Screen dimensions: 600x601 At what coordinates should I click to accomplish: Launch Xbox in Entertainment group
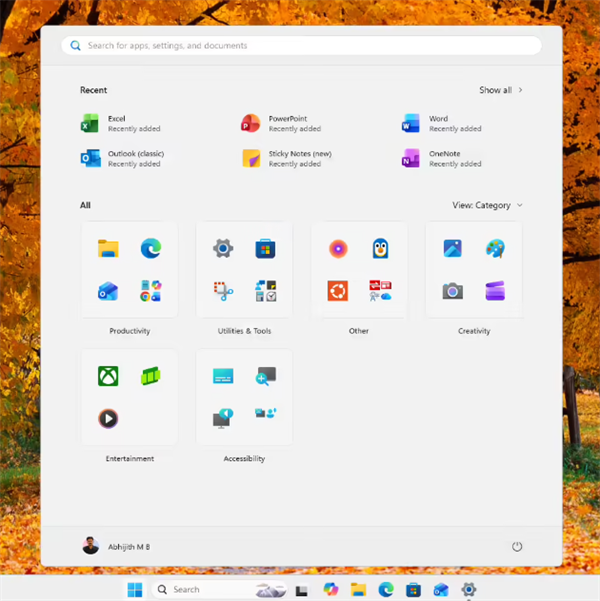(108, 376)
